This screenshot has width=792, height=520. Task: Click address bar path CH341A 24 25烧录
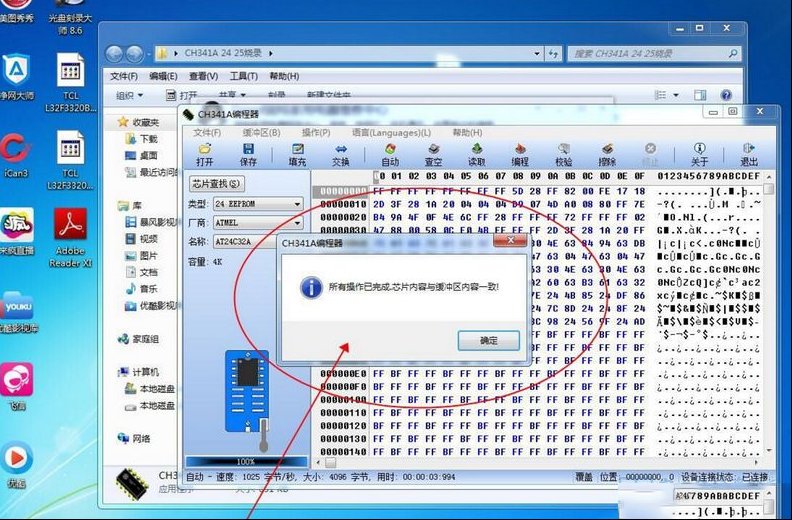tap(223, 53)
